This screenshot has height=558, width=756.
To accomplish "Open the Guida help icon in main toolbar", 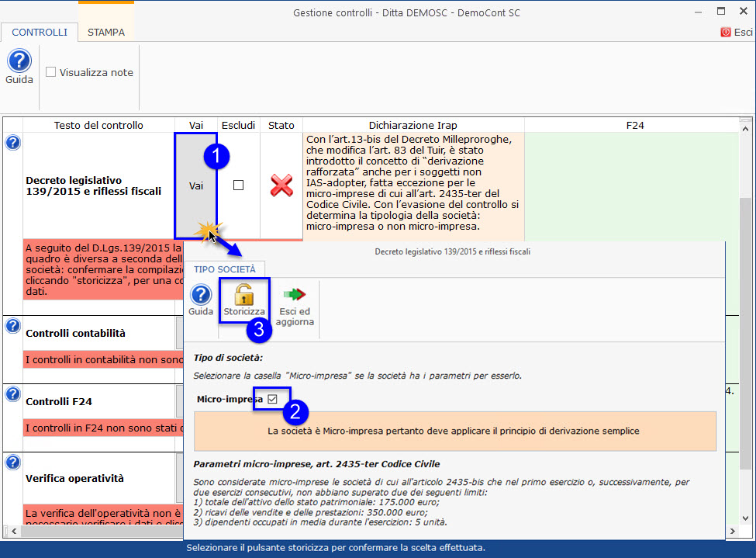I will [x=19, y=61].
